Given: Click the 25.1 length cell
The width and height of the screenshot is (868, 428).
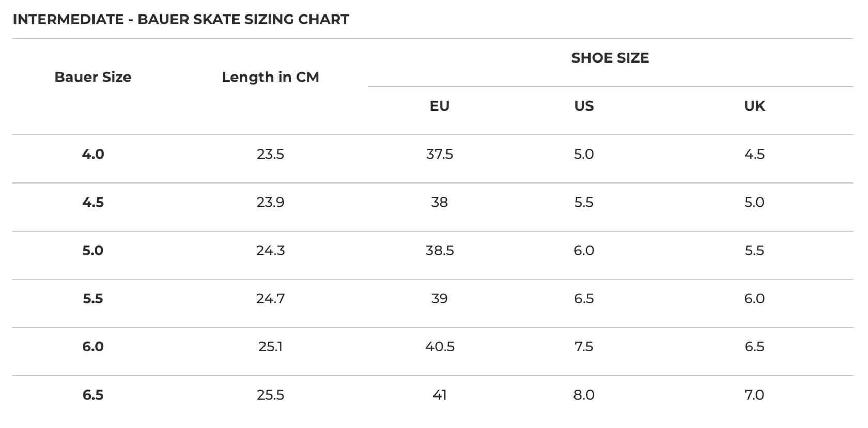Looking at the screenshot, I should (270, 346).
